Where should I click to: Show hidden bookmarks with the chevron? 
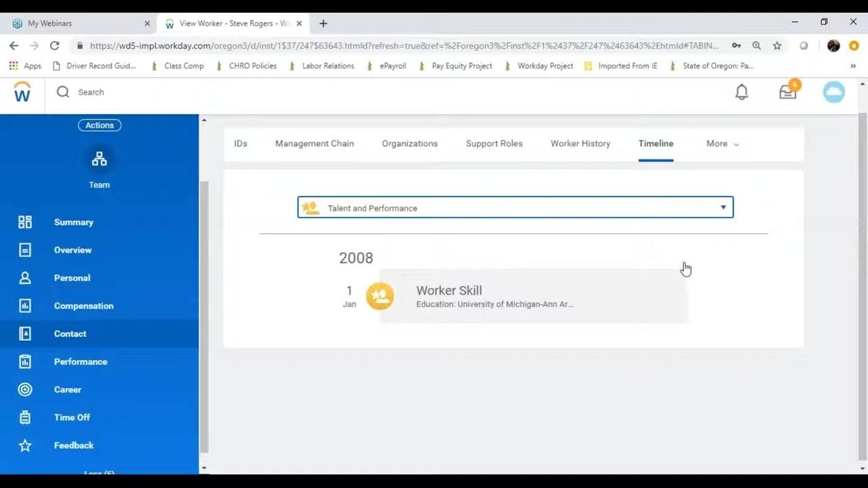coord(853,66)
